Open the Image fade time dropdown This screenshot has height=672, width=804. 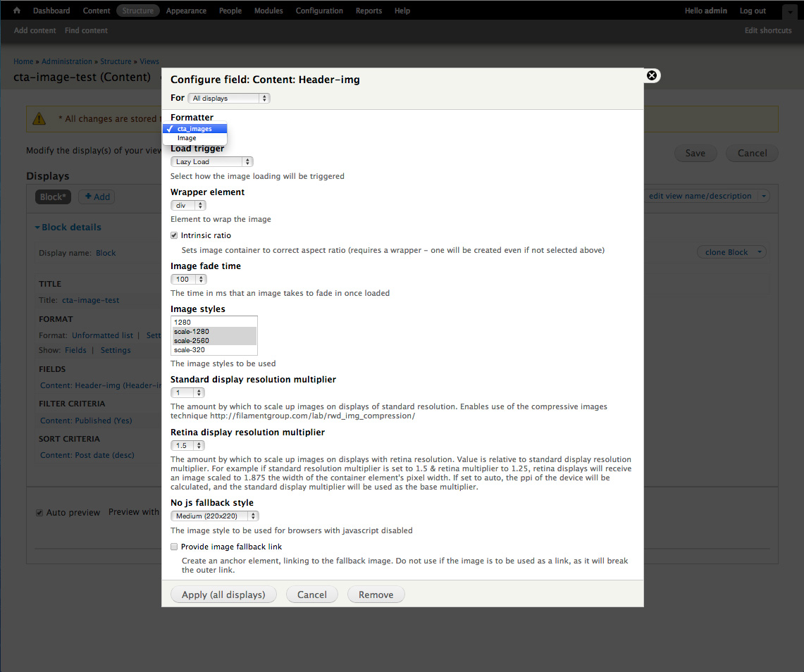pos(188,280)
